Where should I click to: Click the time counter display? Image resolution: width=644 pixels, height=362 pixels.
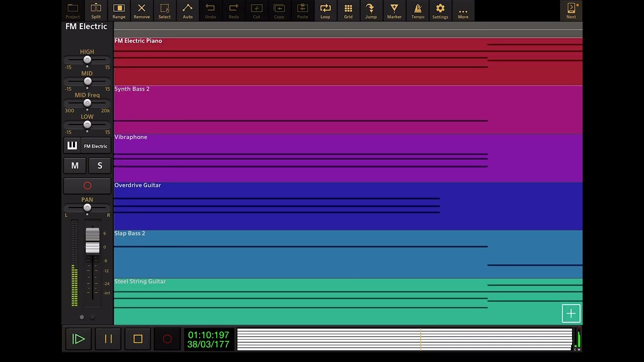coord(208,339)
